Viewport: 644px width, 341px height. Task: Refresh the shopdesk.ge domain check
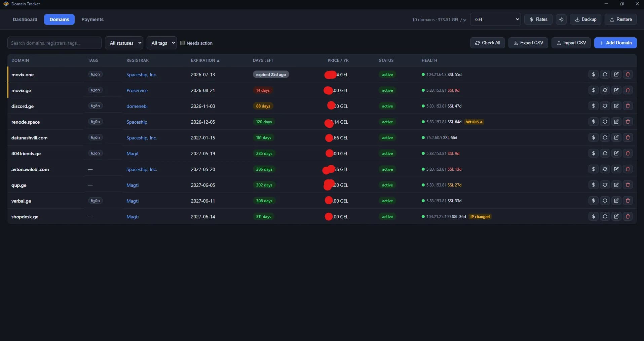(605, 216)
